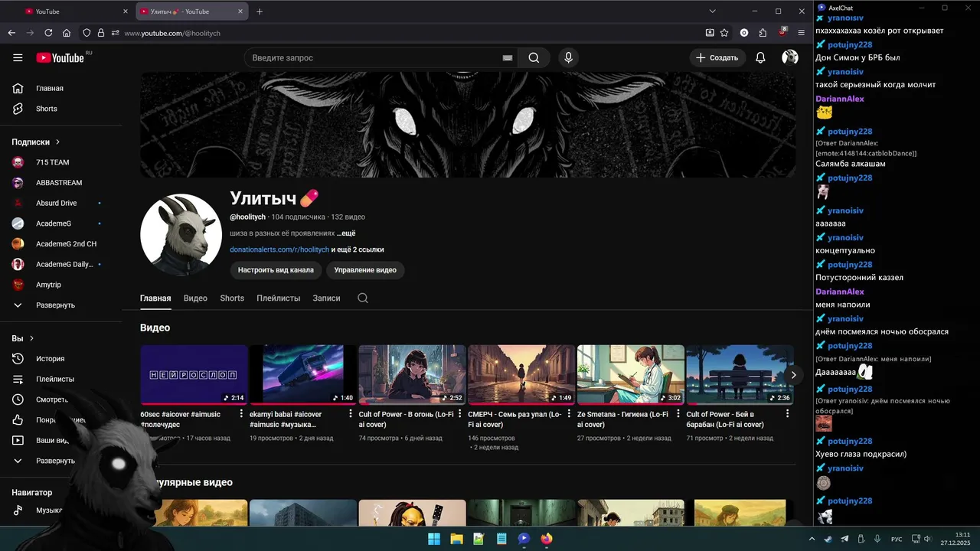Open Cult of Power - Бей в барабан thumbnail
Image resolution: width=980 pixels, height=551 pixels.
pyautogui.click(x=740, y=374)
